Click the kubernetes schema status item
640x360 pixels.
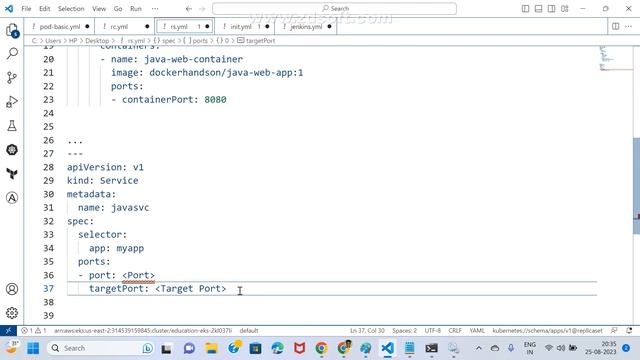point(547,331)
